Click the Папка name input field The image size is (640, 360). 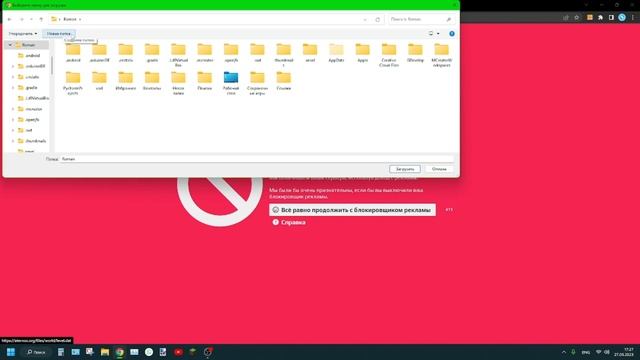(257, 159)
